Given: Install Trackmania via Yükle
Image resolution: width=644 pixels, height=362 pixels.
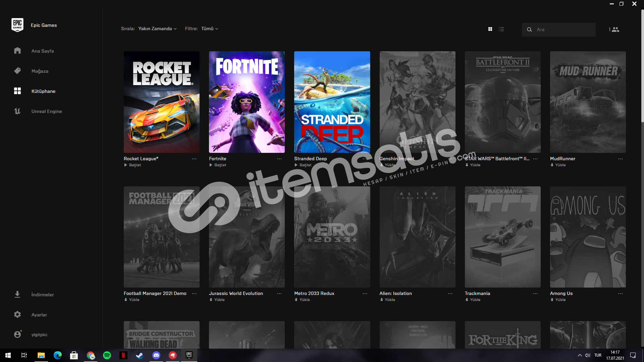Looking at the screenshot, I should (x=473, y=300).
